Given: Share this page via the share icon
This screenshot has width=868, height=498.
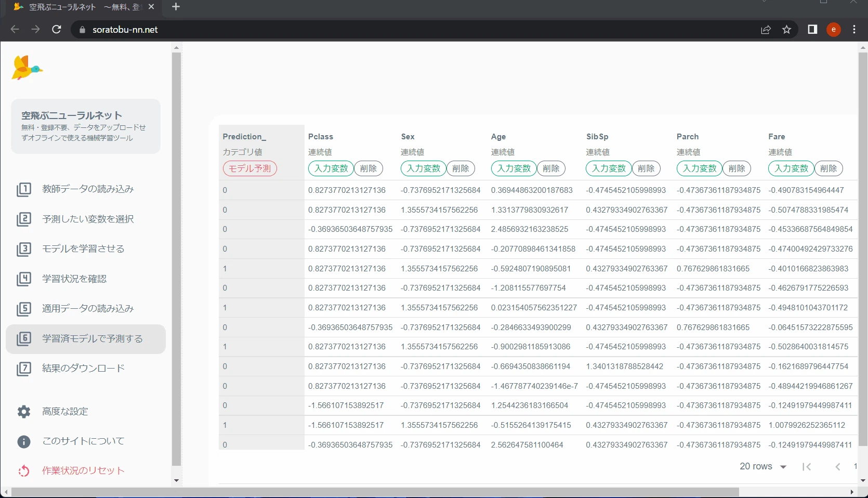Looking at the screenshot, I should [766, 30].
